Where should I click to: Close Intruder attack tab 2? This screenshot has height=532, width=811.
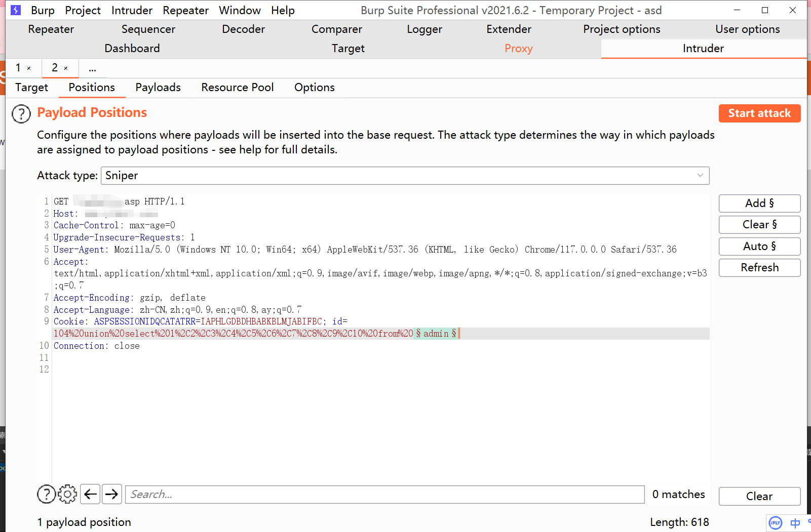pos(66,68)
